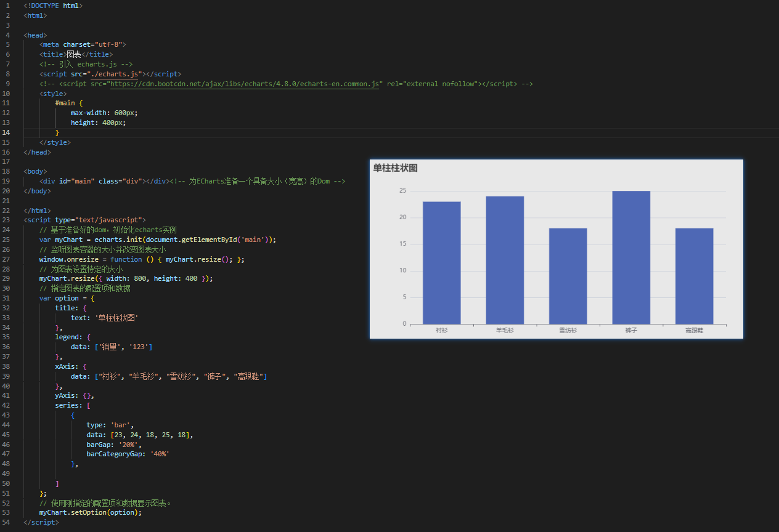Screen dimensions: 779x532
Task: Click the 衬衫 x-axis label under the chart
Action: coord(441,331)
